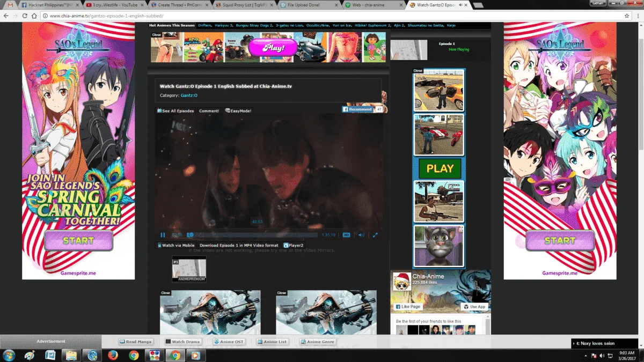Switch to the File Upload Done! tab

(309, 5)
